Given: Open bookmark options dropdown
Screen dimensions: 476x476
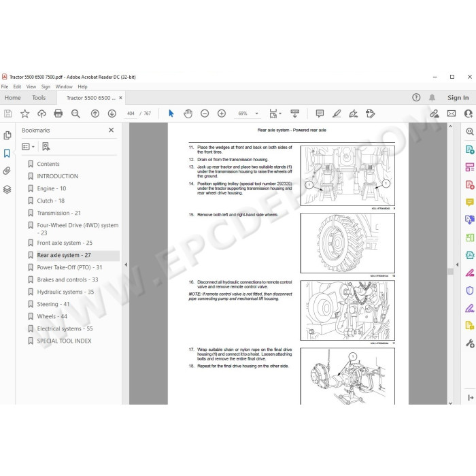Looking at the screenshot, I should pyautogui.click(x=28, y=147).
